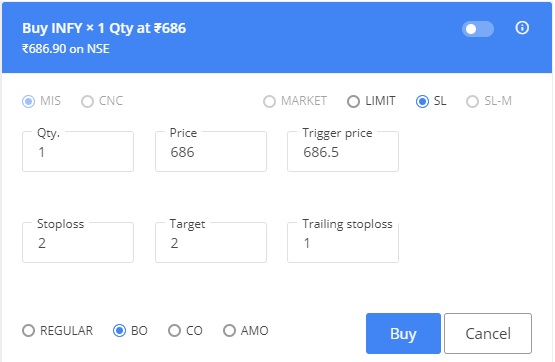This screenshot has width=555, height=362.
Task: Toggle the buy/sell switch in header
Action: click(x=477, y=29)
